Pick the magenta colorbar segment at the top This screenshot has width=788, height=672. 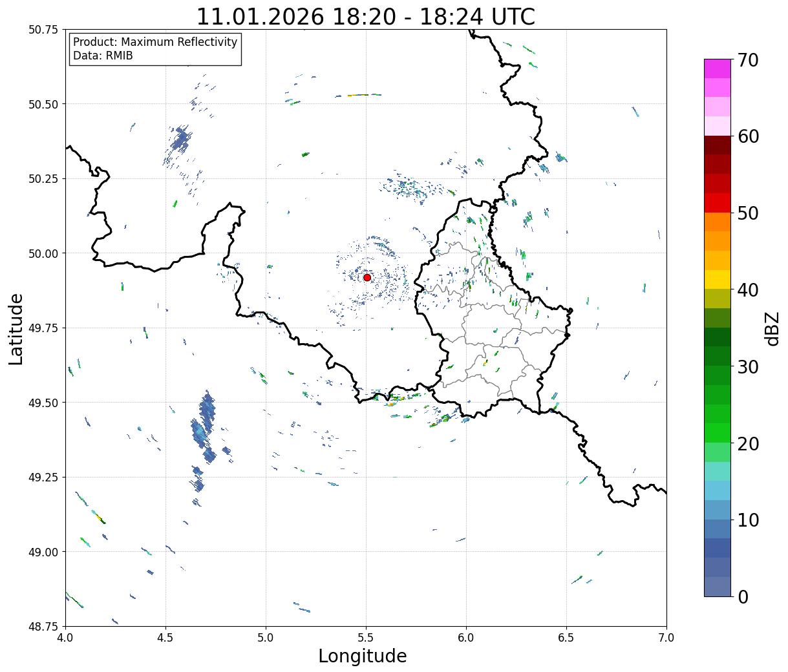[x=718, y=68]
